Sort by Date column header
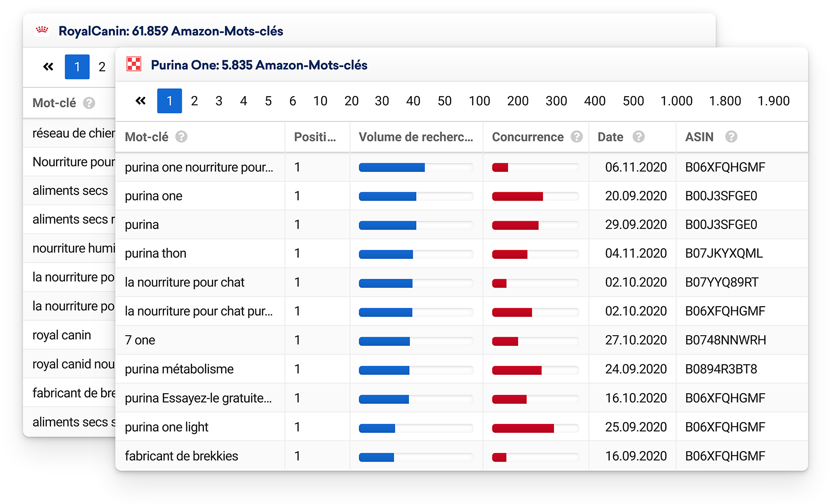The image size is (831, 504). click(x=611, y=137)
